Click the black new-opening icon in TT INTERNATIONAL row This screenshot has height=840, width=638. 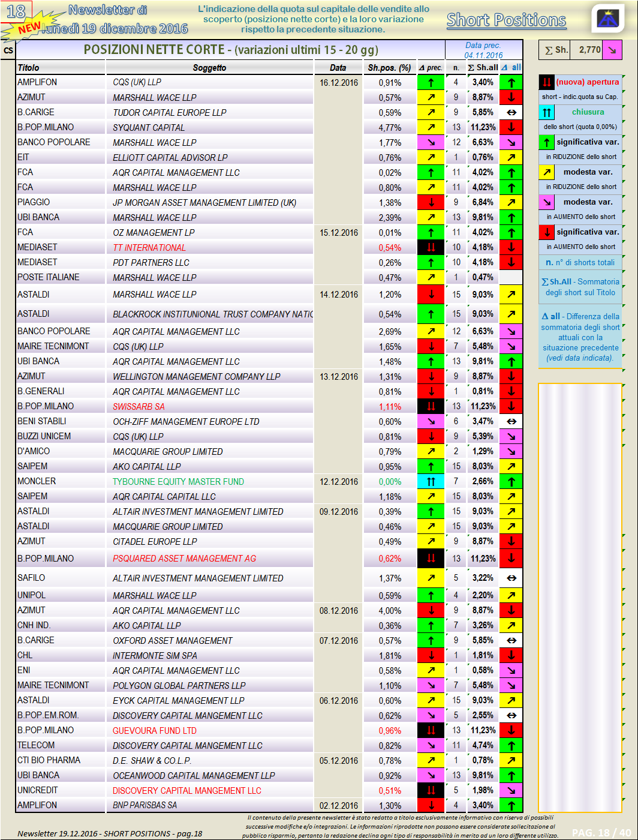(431, 247)
